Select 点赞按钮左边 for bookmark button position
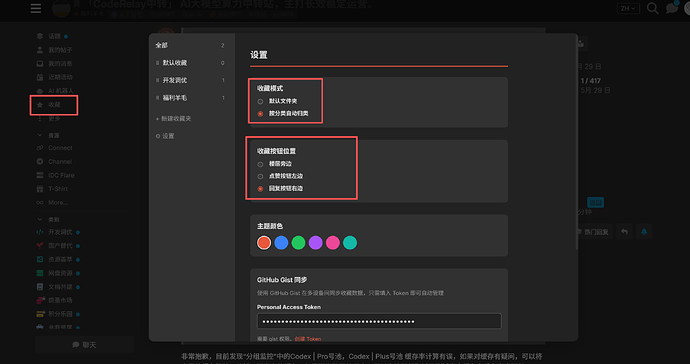Viewport: 690px width, 364px height. click(x=260, y=176)
